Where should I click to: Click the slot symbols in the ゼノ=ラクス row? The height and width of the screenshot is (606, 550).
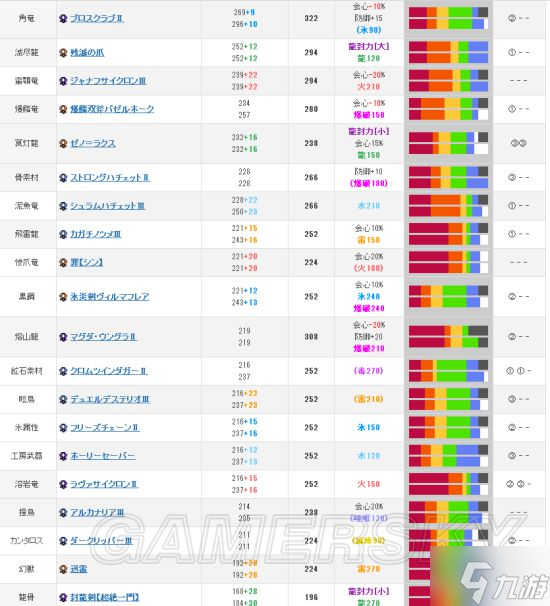click(x=519, y=143)
